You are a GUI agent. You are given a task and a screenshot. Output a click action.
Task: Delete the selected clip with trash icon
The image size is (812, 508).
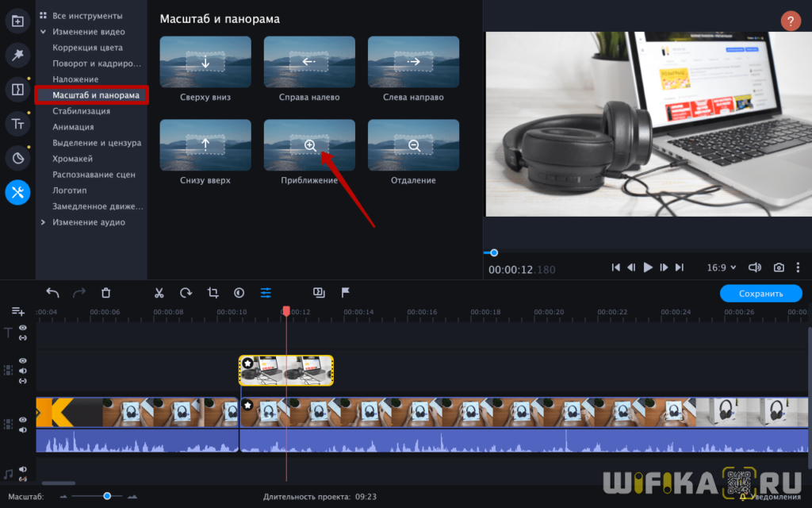pos(106,293)
